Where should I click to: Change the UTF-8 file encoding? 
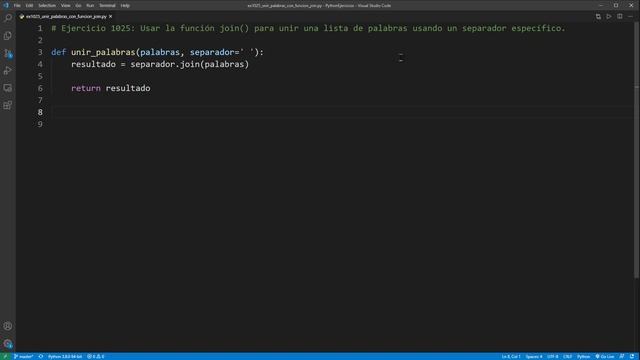553,356
